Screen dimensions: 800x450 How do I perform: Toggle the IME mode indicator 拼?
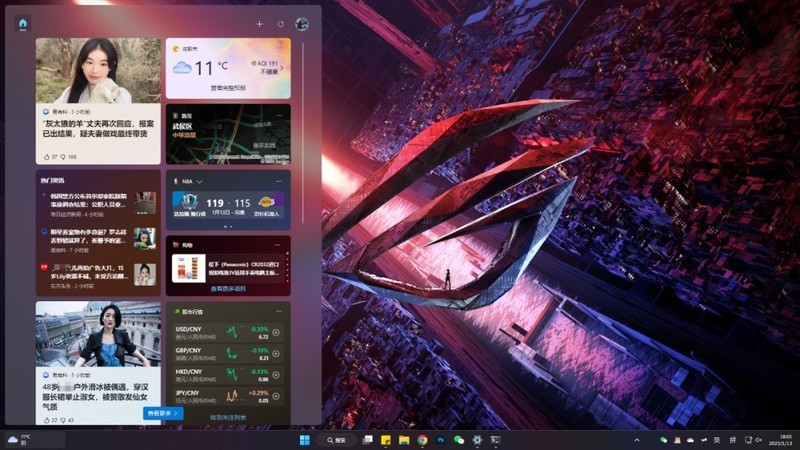pyautogui.click(x=733, y=440)
